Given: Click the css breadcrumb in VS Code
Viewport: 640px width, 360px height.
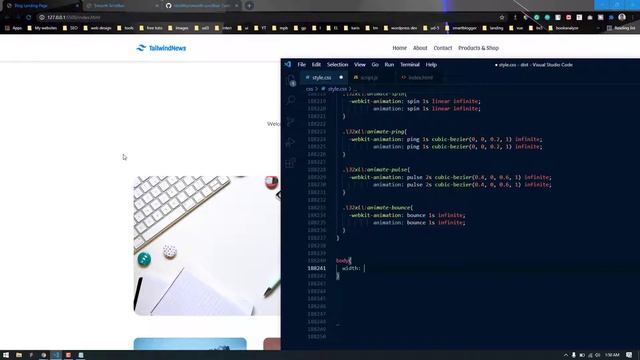Looking at the screenshot, I should click(x=309, y=89).
